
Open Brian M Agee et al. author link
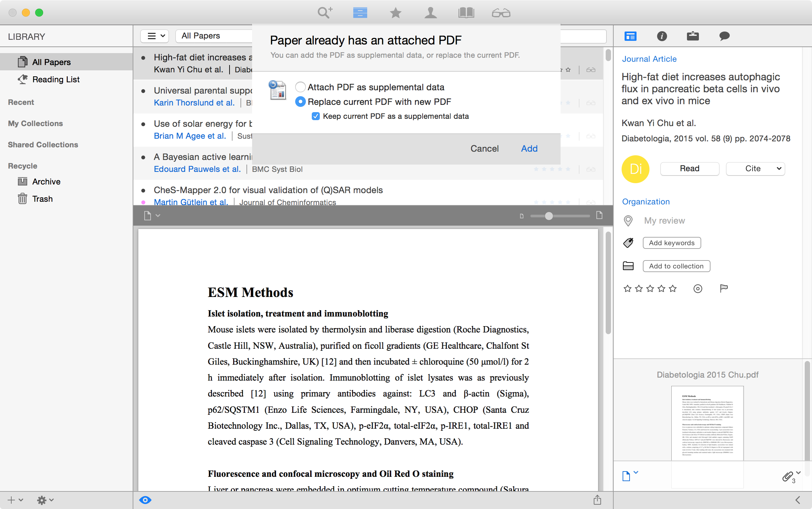190,136
